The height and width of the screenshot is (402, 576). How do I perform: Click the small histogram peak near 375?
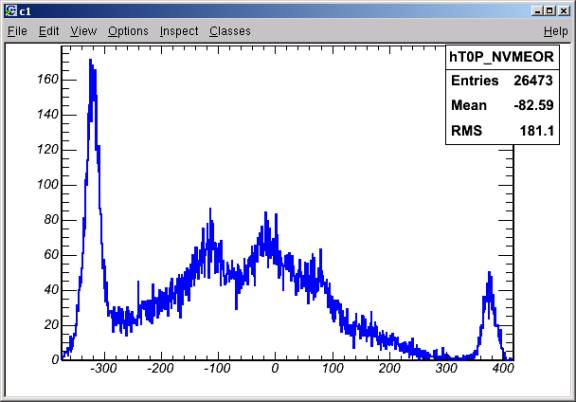click(489, 290)
